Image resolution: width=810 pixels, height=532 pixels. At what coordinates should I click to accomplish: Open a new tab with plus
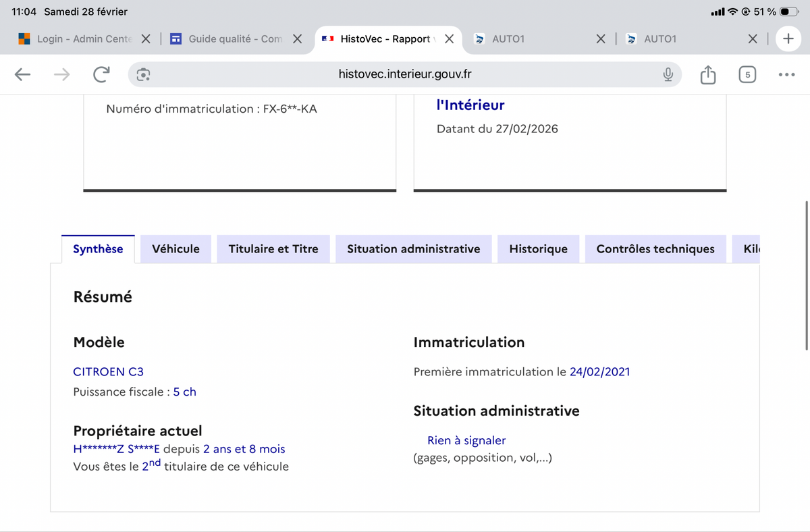tap(787, 39)
